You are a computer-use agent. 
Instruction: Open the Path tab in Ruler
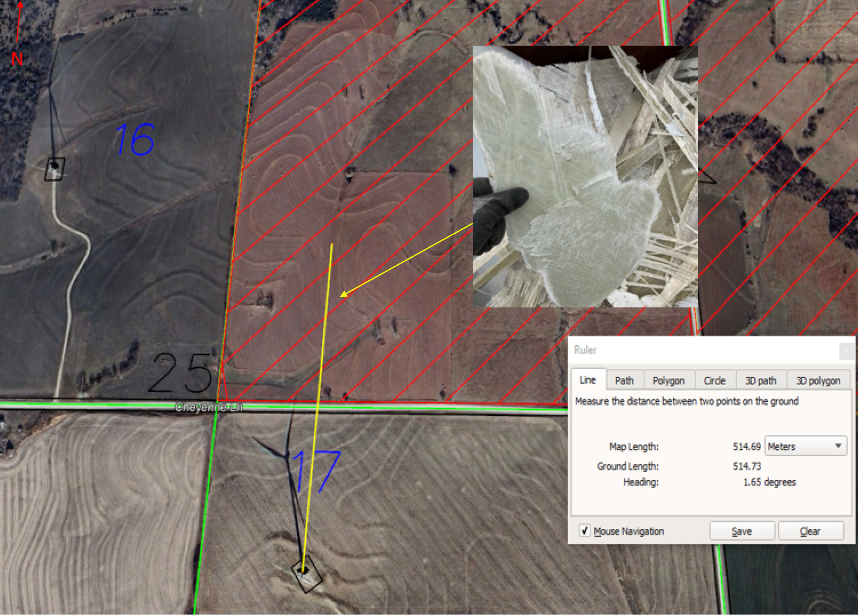click(625, 381)
